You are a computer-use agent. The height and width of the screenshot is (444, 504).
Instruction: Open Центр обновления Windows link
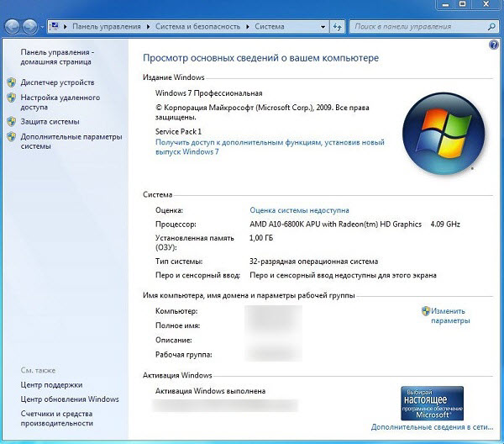tap(70, 399)
